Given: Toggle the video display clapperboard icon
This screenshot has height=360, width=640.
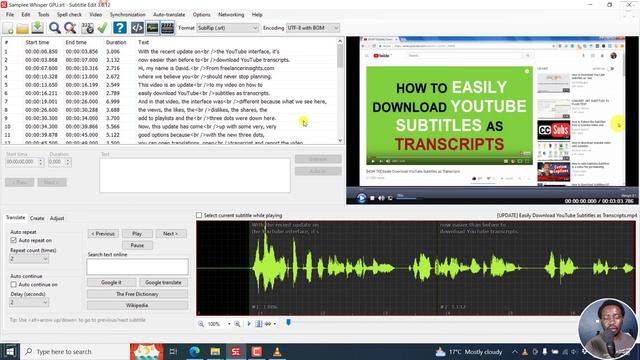Looking at the screenshot, I should point(167,28).
